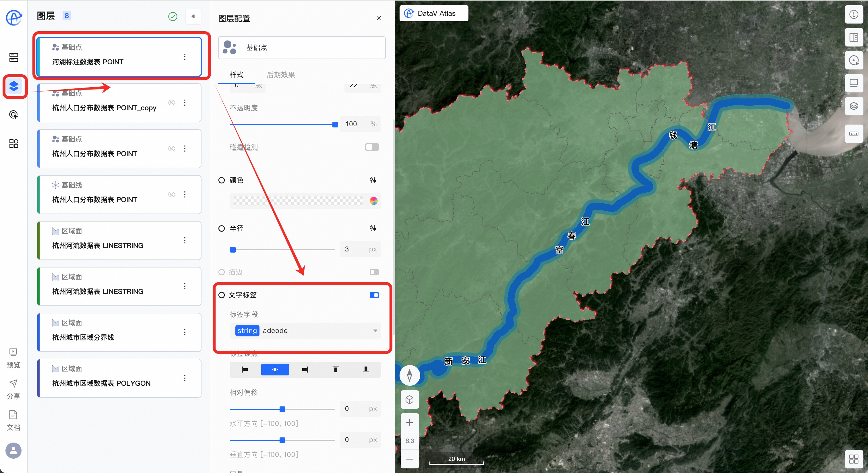Switch map to 3D cube view
868x473 pixels.
(x=409, y=400)
